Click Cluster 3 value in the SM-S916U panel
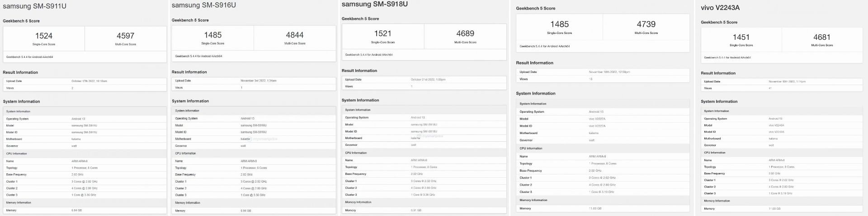Image resolution: width=868 pixels, height=216 pixels. tap(253, 195)
